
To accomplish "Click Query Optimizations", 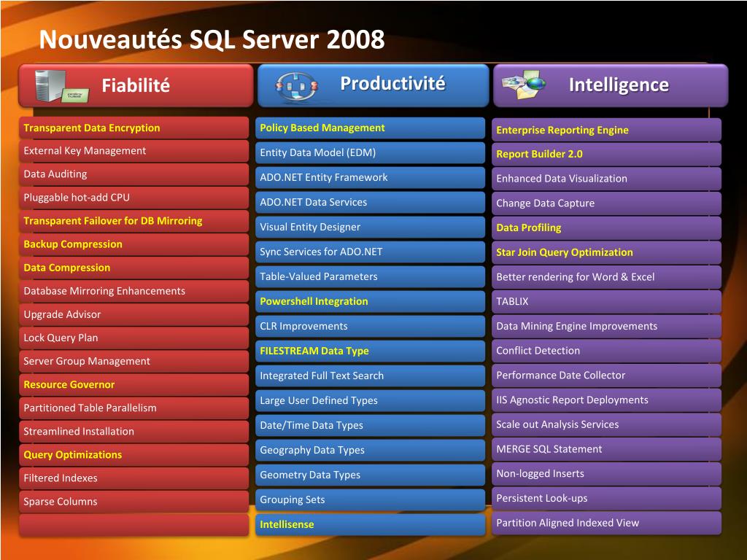I will (134, 454).
